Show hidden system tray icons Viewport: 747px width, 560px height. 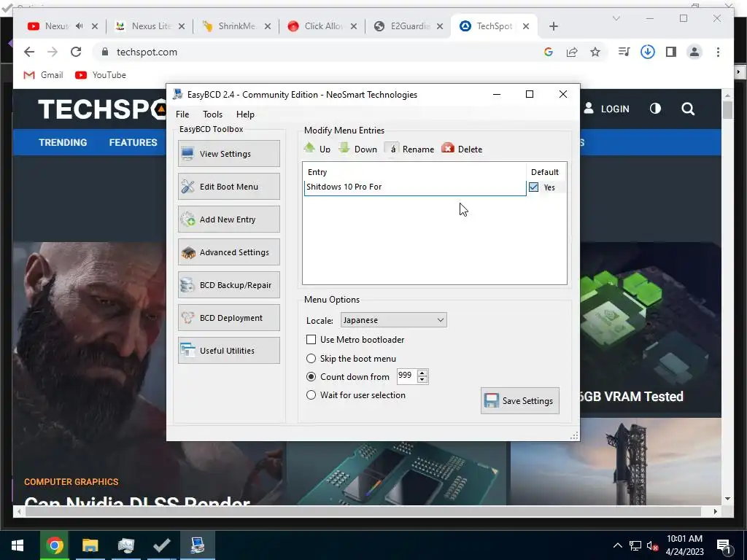[x=617, y=545]
